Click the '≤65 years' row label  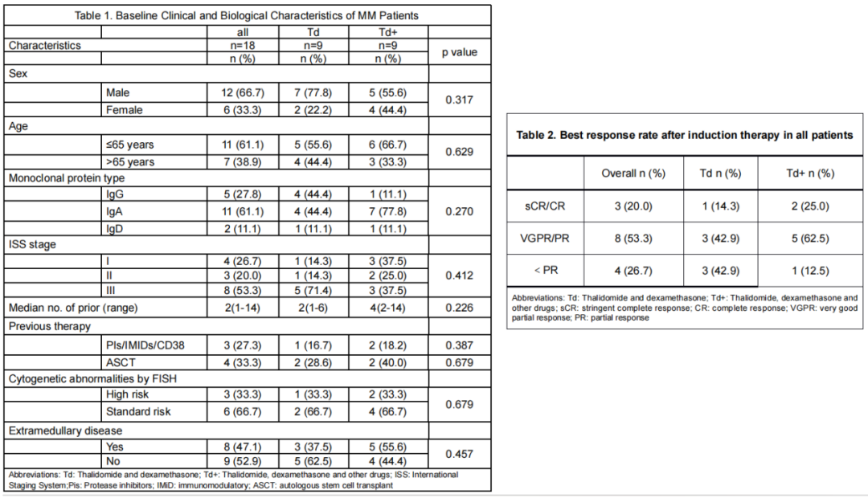coord(130,145)
